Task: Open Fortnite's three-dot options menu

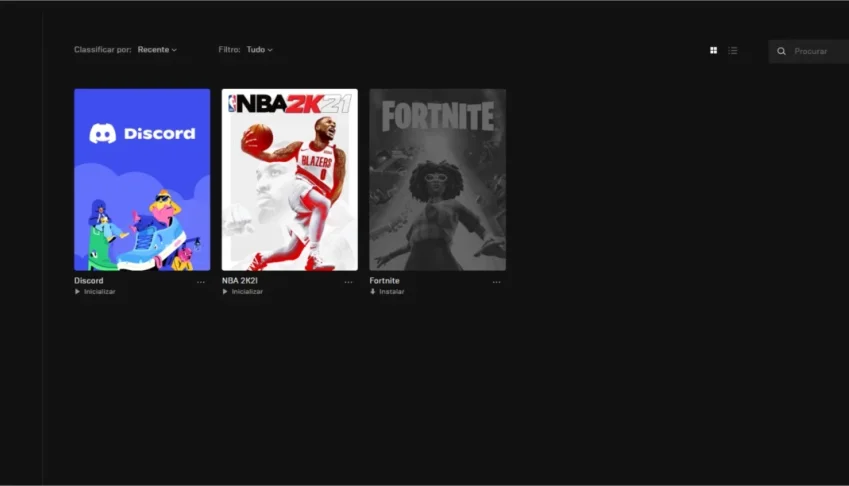Action: click(x=497, y=282)
